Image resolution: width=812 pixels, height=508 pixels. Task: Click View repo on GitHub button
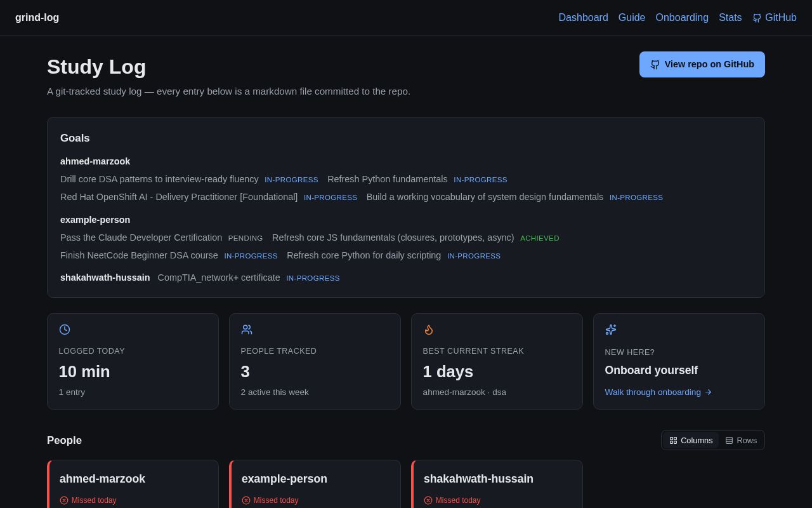[702, 64]
